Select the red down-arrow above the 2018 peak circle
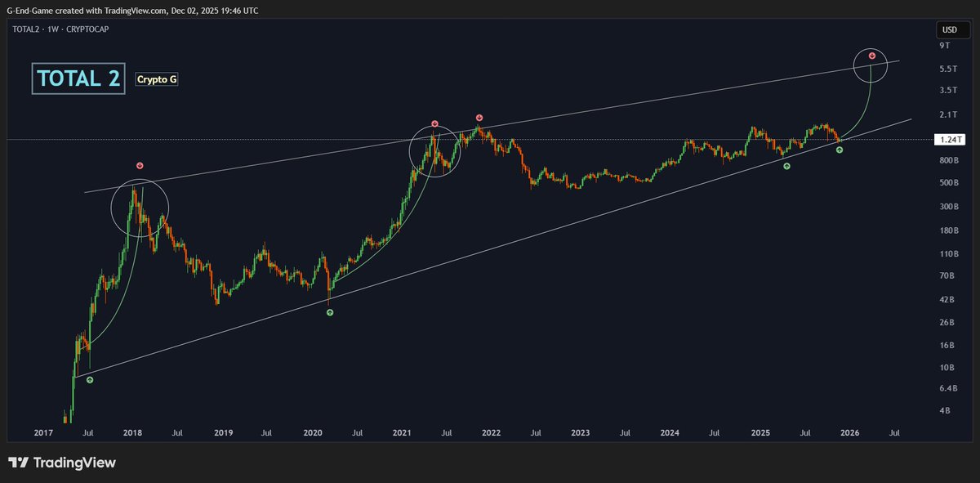The width and height of the screenshot is (980, 483). 140,166
